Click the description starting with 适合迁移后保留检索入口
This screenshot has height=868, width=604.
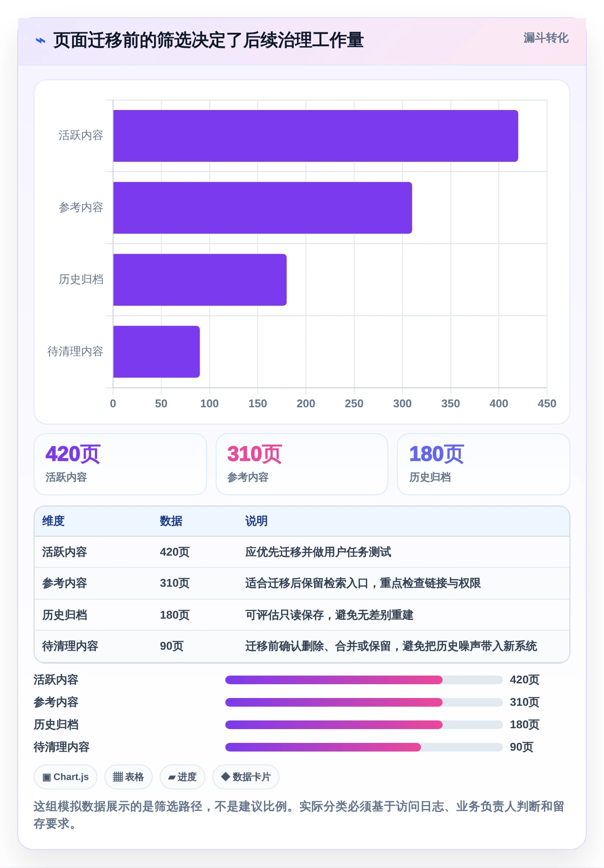(363, 583)
